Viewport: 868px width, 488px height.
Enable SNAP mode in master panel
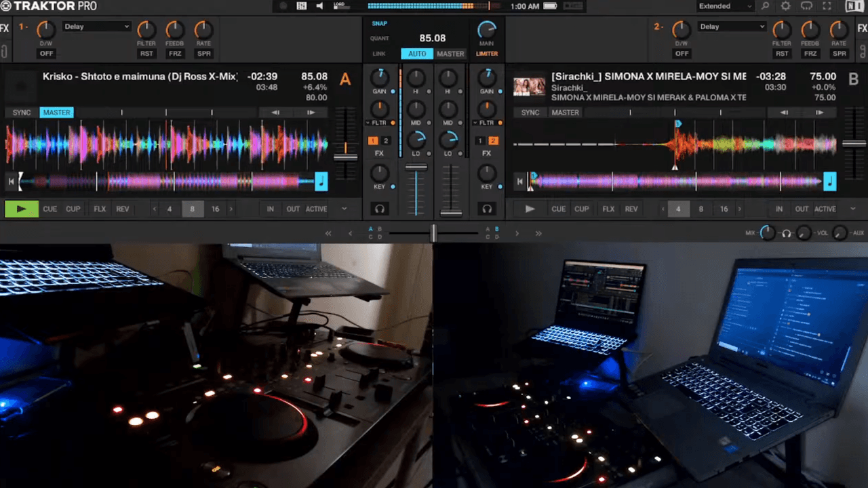pyautogui.click(x=379, y=24)
